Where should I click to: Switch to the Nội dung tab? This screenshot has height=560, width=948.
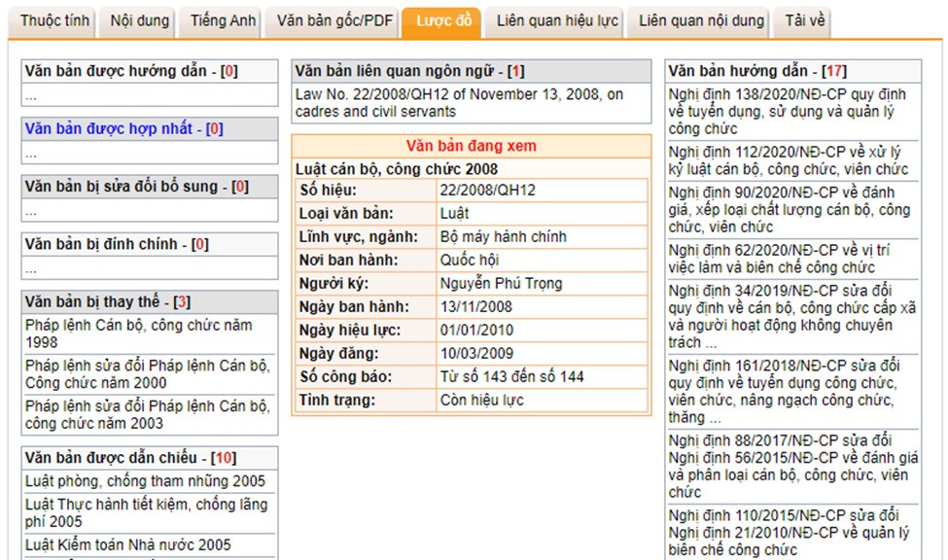click(x=139, y=20)
